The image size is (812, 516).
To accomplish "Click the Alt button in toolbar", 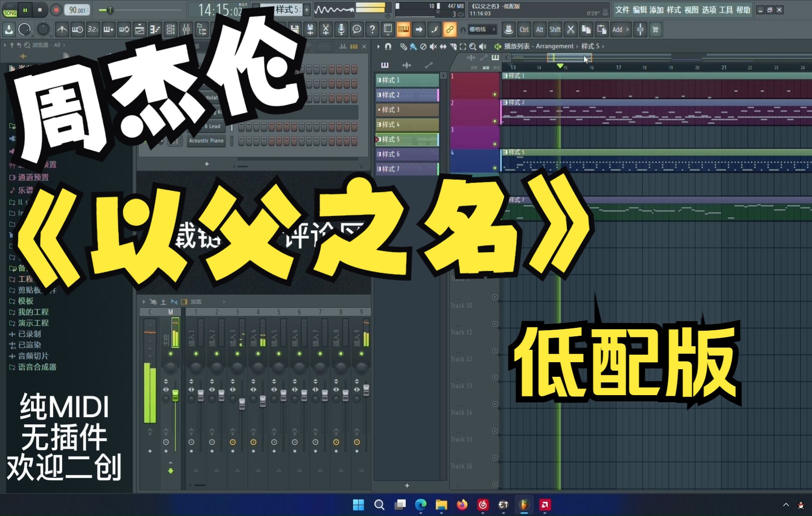I will click(x=539, y=30).
